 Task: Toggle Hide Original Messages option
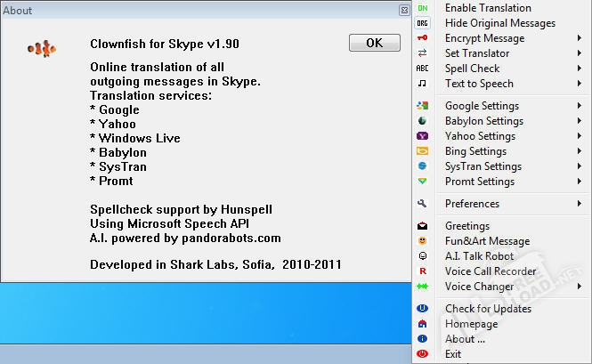pyautogui.click(x=499, y=23)
